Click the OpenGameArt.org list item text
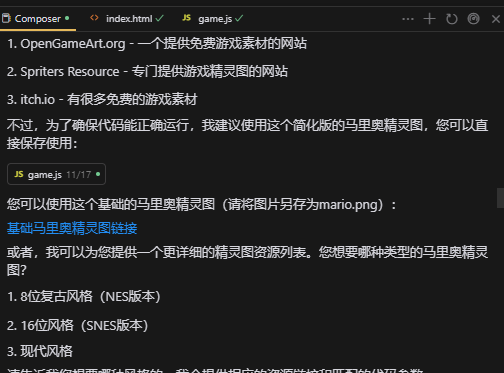Image resolution: width=504 pixels, height=373 pixels. pos(157,44)
